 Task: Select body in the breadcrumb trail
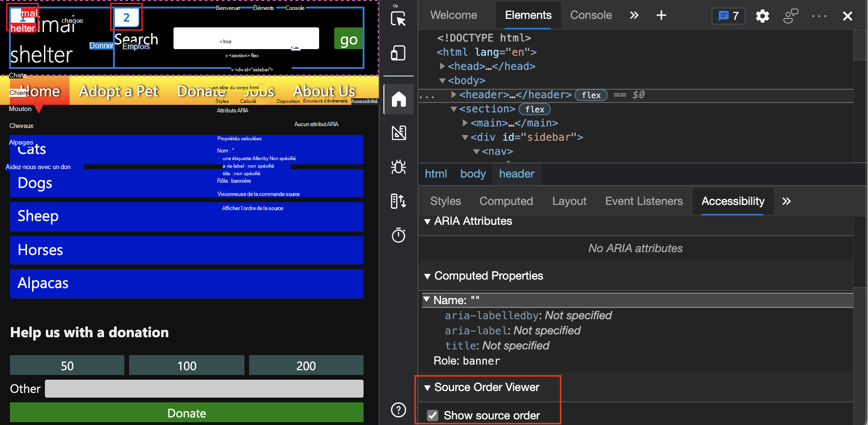473,174
